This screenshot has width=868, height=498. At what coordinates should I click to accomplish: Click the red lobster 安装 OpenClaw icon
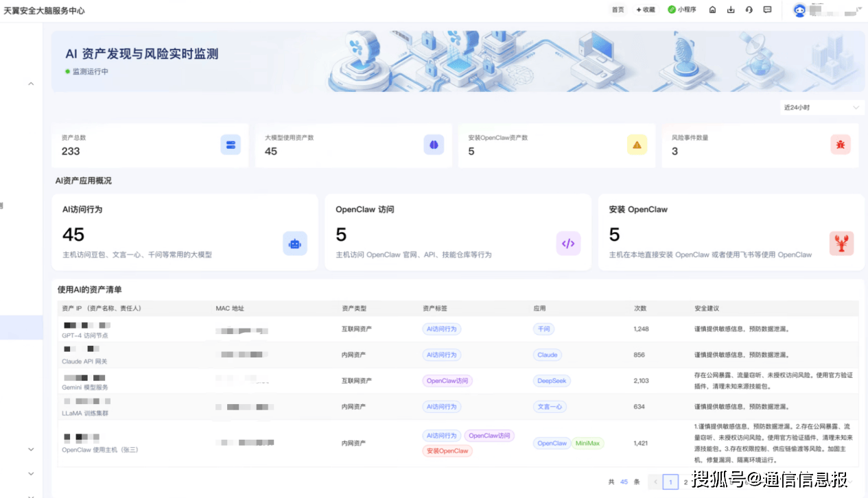point(841,244)
